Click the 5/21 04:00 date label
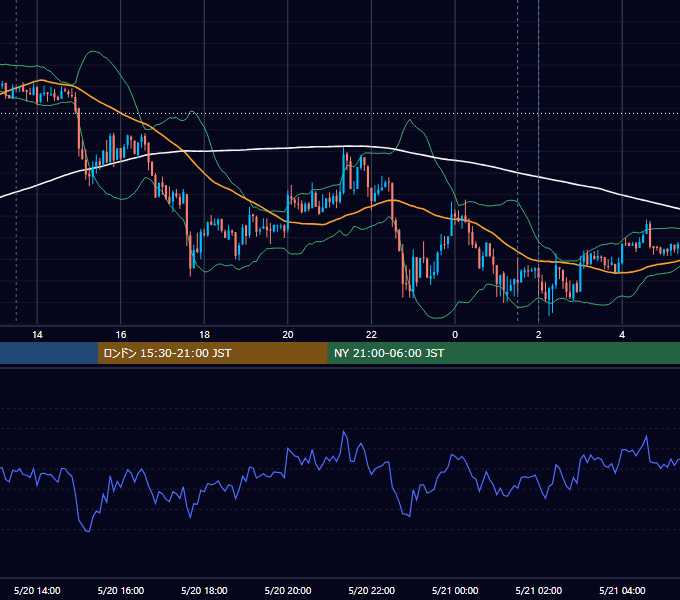 [x=622, y=590]
